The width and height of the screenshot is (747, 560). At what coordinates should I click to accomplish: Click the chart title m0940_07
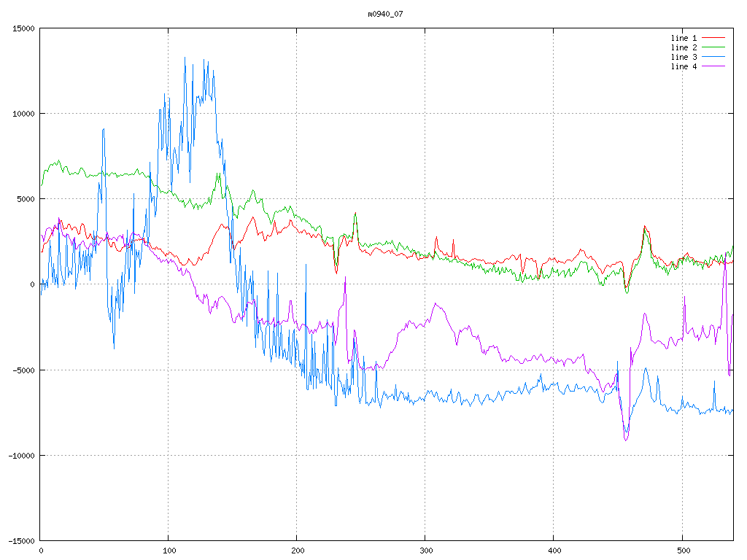coord(385,14)
